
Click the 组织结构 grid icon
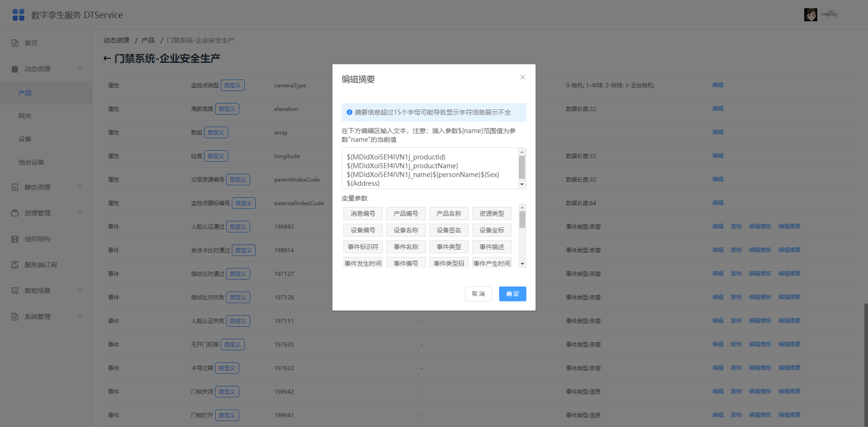tap(15, 239)
